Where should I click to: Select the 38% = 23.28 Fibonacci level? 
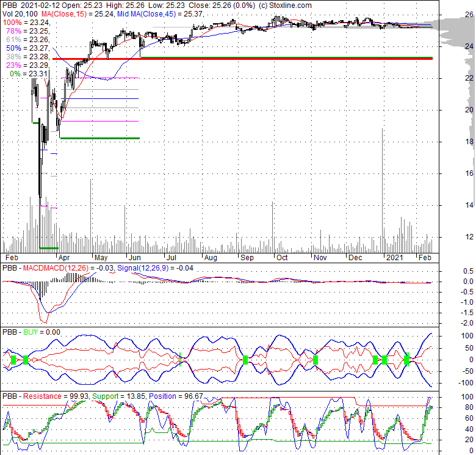pyautogui.click(x=28, y=57)
